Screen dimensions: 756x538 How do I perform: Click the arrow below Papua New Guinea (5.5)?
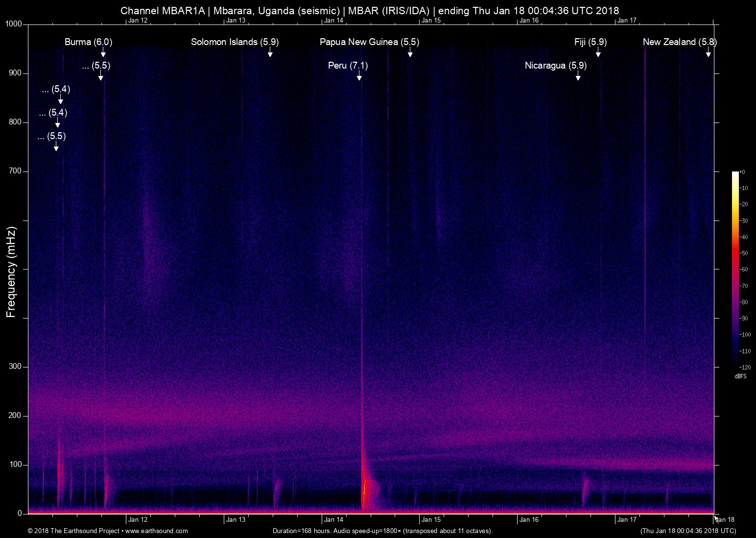coord(410,53)
